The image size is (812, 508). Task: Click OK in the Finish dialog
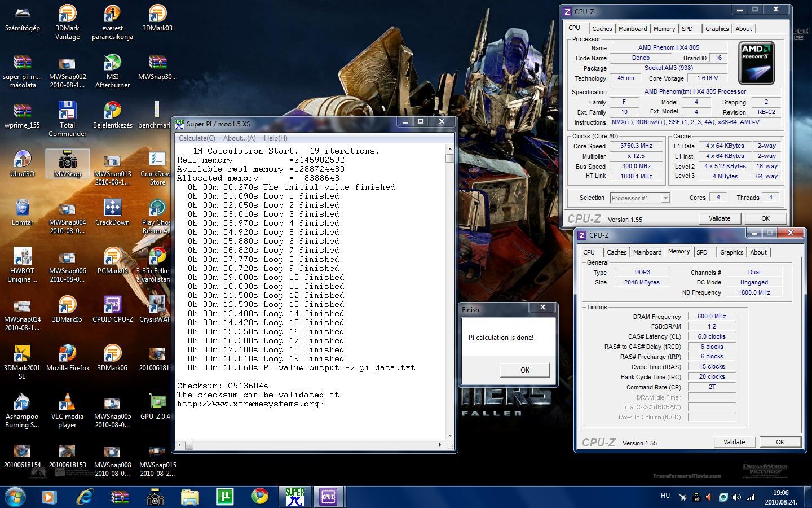(524, 370)
